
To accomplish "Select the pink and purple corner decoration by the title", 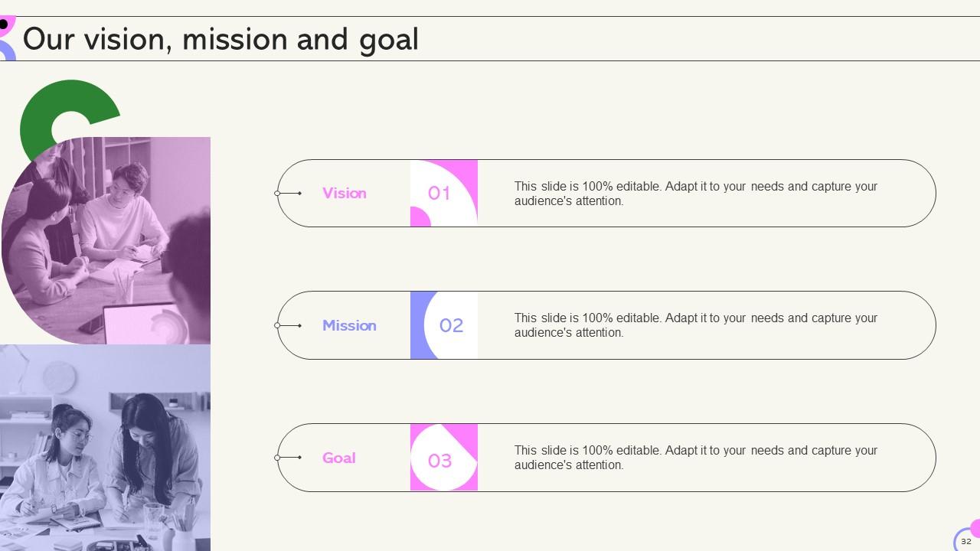I will tap(8, 38).
